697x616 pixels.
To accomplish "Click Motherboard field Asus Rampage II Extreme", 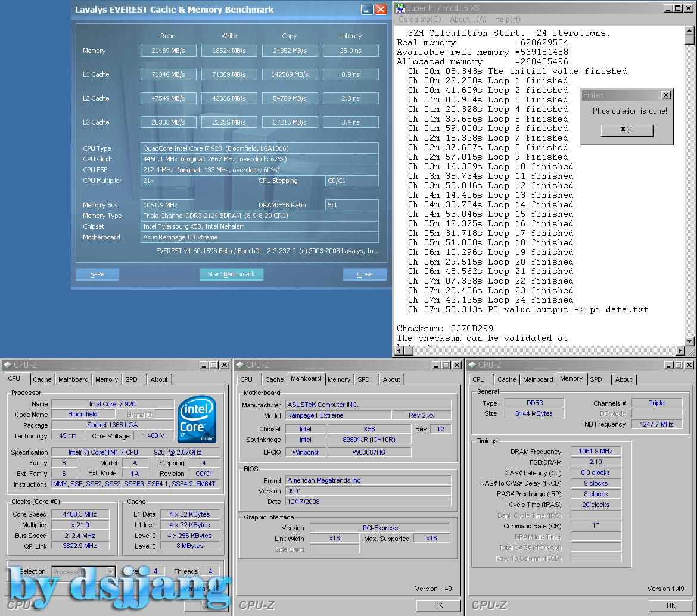I will pyautogui.click(x=260, y=237).
